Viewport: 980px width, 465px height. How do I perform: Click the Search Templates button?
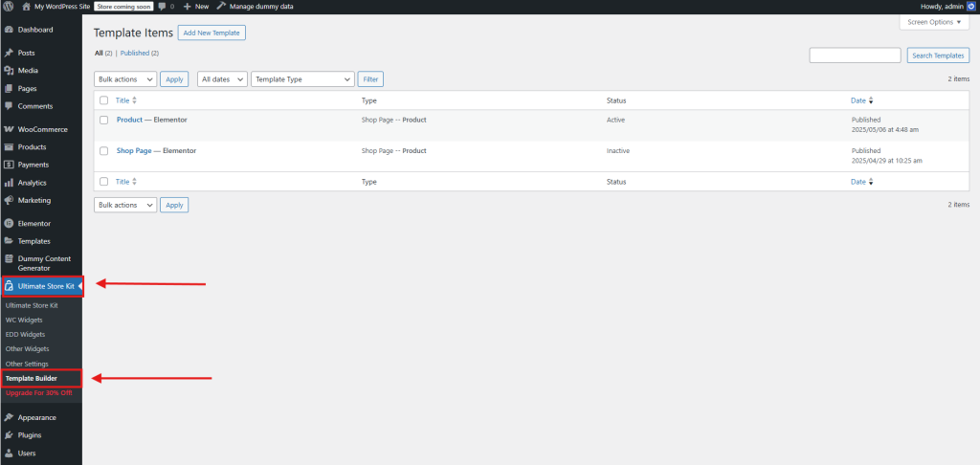(x=938, y=55)
